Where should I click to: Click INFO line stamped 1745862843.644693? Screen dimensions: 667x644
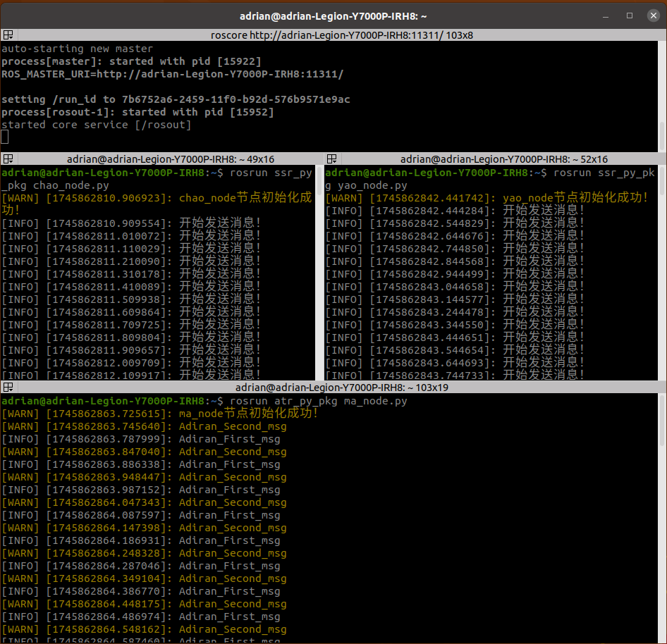pos(455,363)
